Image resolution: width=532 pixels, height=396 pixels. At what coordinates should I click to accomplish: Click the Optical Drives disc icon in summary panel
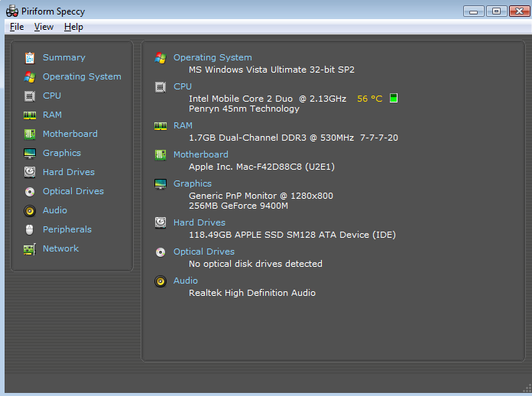[161, 252]
